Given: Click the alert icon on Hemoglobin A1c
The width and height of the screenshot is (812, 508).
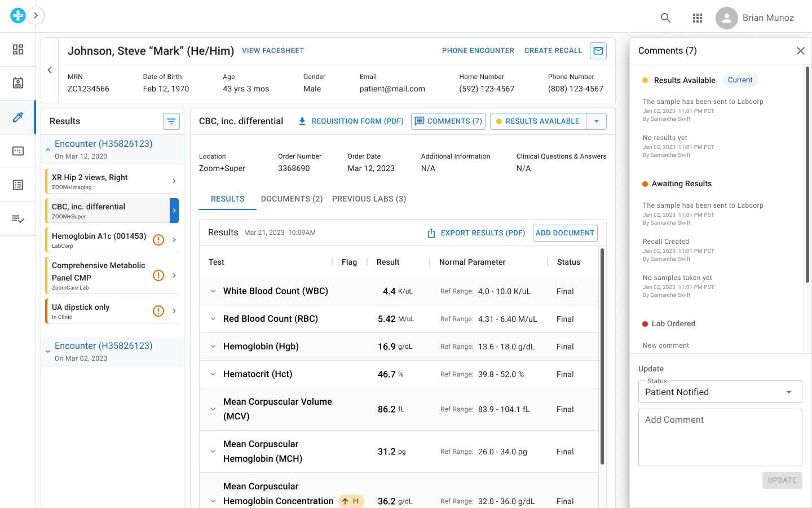Looking at the screenshot, I should (158, 240).
